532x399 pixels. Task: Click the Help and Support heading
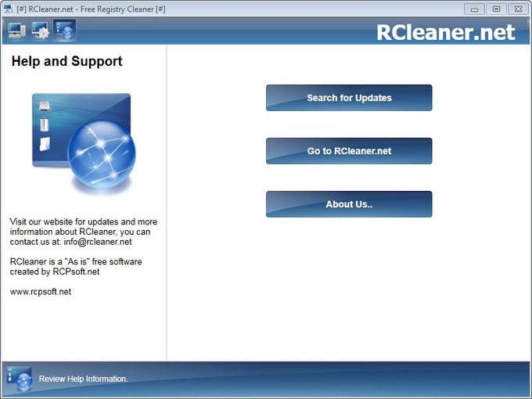pyautogui.click(x=67, y=62)
